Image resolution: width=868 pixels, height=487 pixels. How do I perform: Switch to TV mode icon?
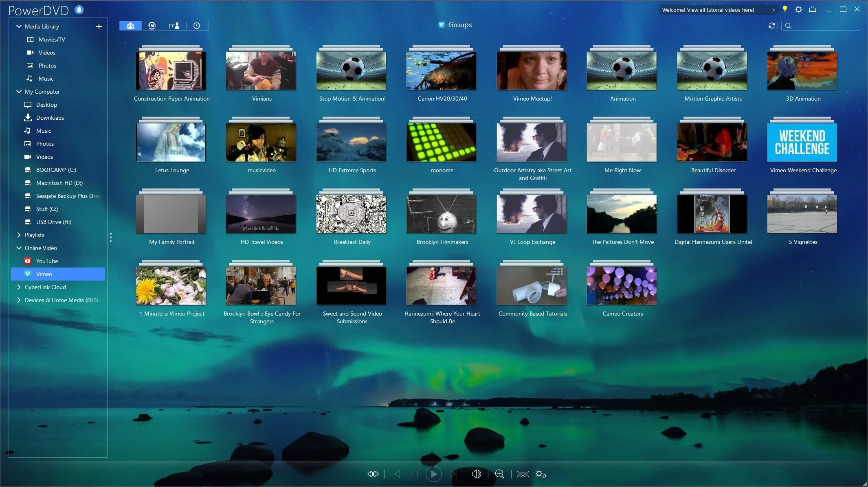pyautogui.click(x=812, y=10)
